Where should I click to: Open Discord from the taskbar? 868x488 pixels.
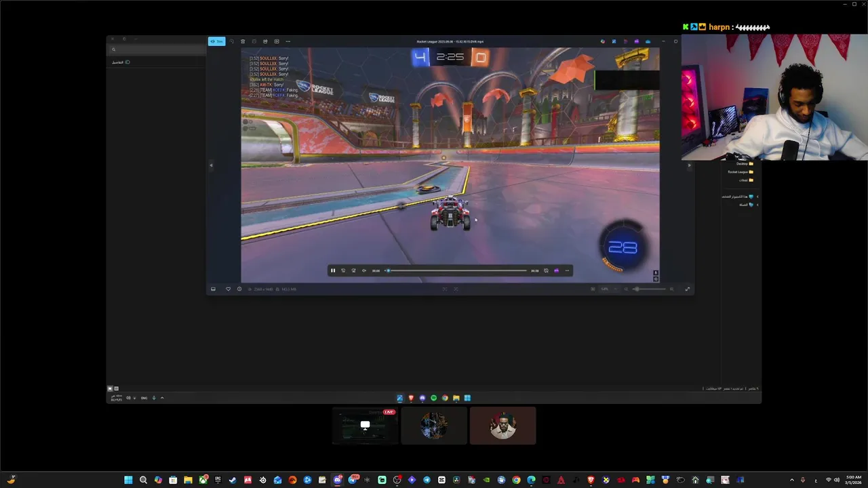click(x=337, y=480)
